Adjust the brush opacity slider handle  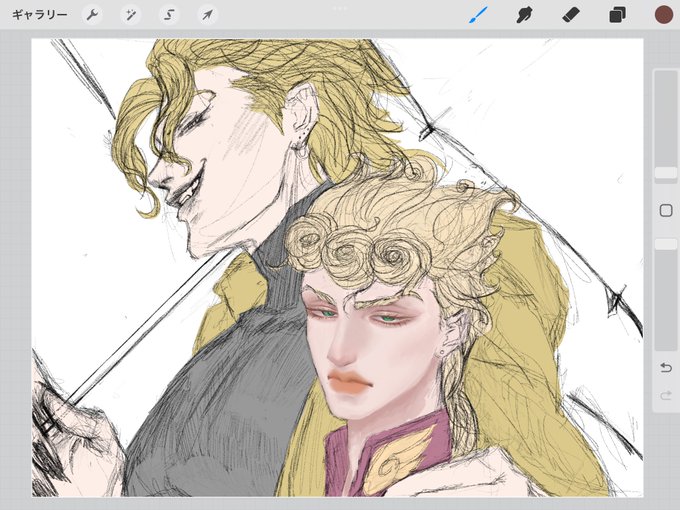point(666,244)
